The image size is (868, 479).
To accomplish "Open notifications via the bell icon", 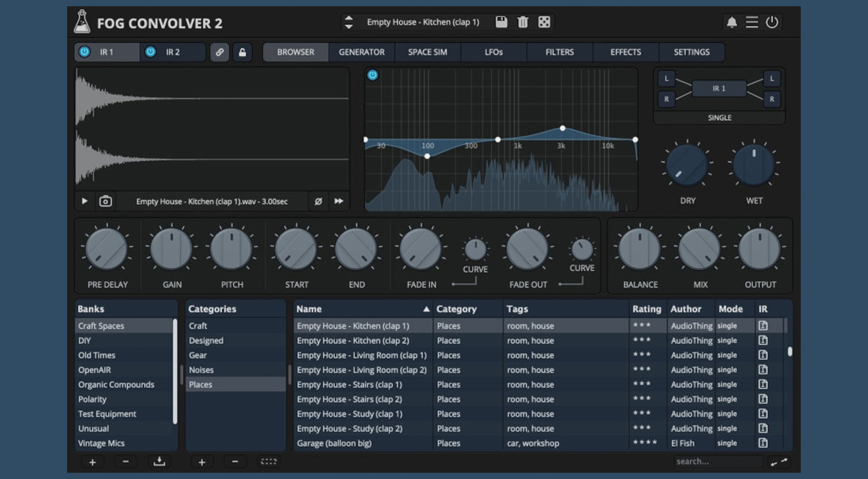I will coord(731,23).
